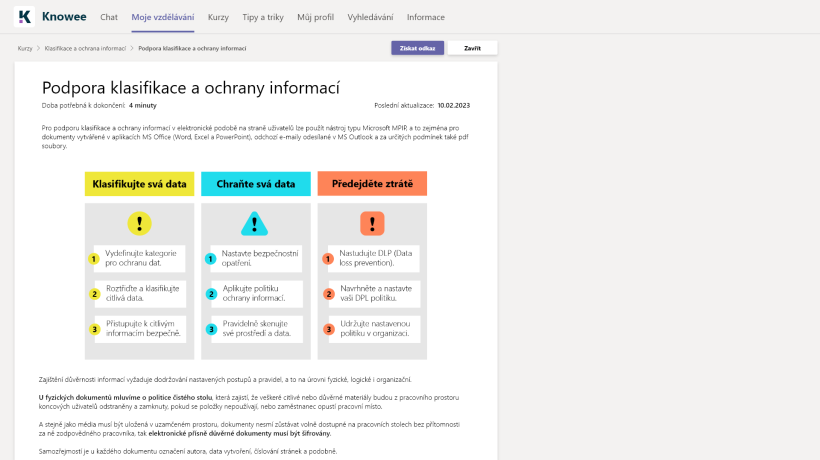Image resolution: width=820 pixels, height=460 pixels.
Task: Click the Klasifikujte svá data yellow header
Action: [139, 184]
